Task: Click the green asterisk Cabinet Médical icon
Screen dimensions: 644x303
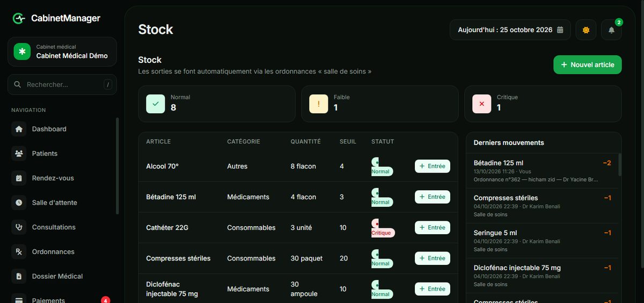Action: pyautogui.click(x=22, y=52)
